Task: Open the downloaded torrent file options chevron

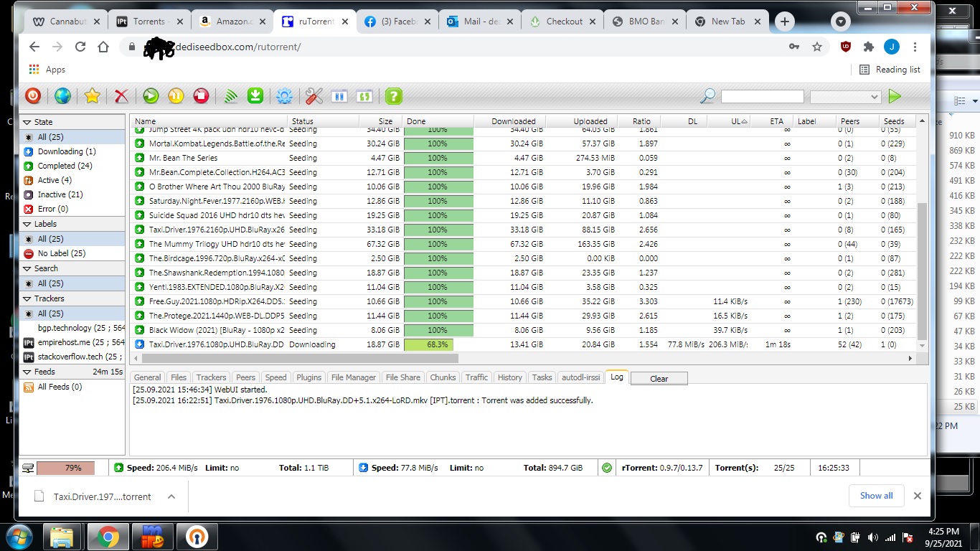Action: (x=171, y=496)
